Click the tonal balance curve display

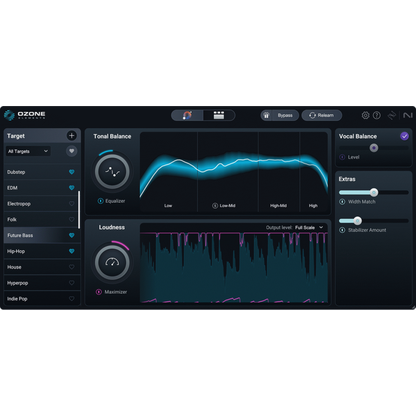[x=234, y=172]
